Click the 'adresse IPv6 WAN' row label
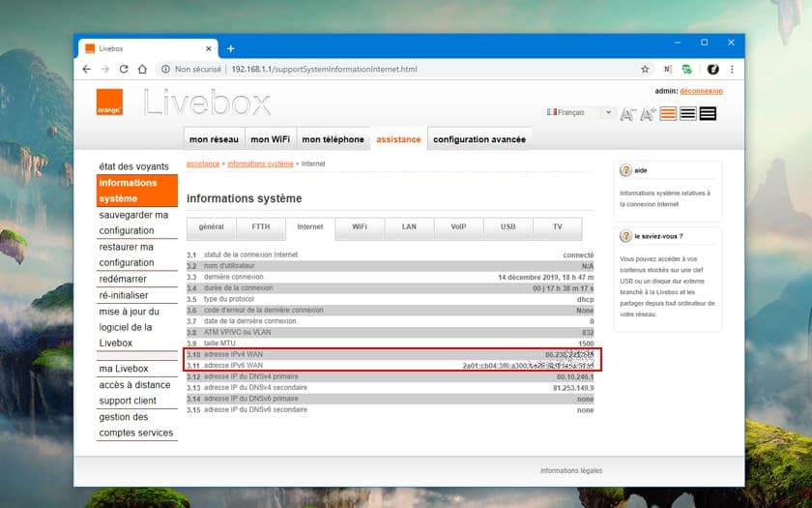Viewport: 812px width, 508px height. [233, 366]
